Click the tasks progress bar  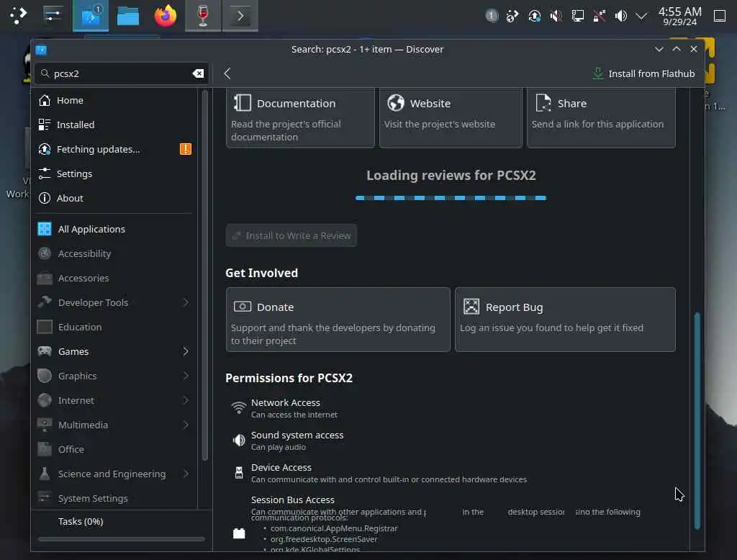pos(121,539)
